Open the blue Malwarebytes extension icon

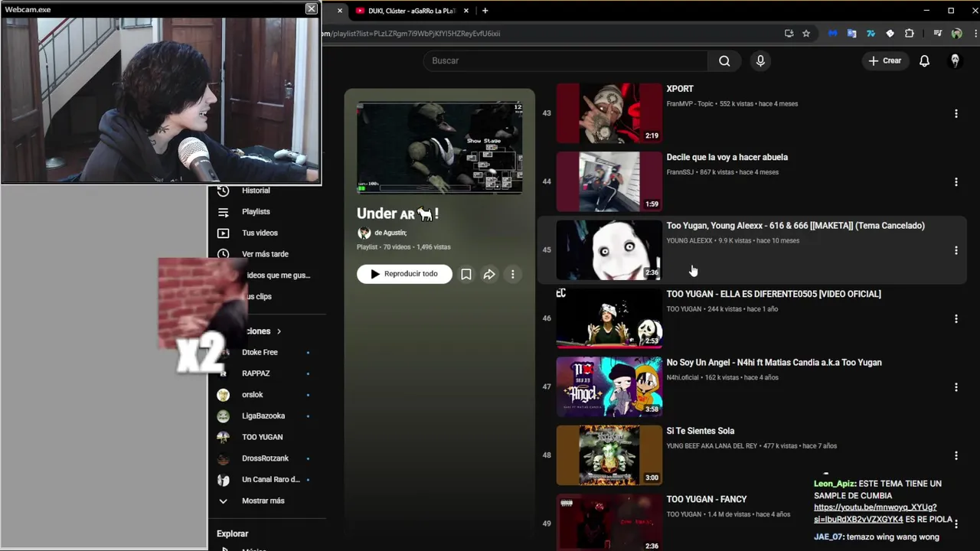833,34
